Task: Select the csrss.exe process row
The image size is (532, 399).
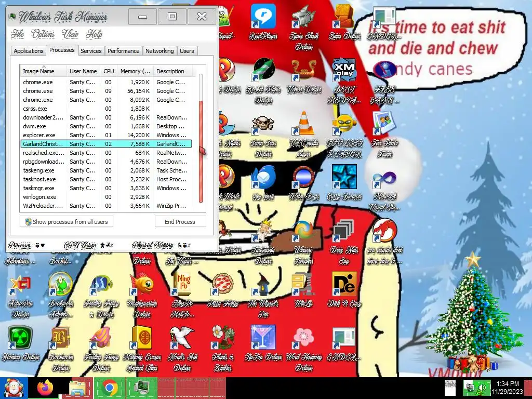Action: (x=106, y=109)
